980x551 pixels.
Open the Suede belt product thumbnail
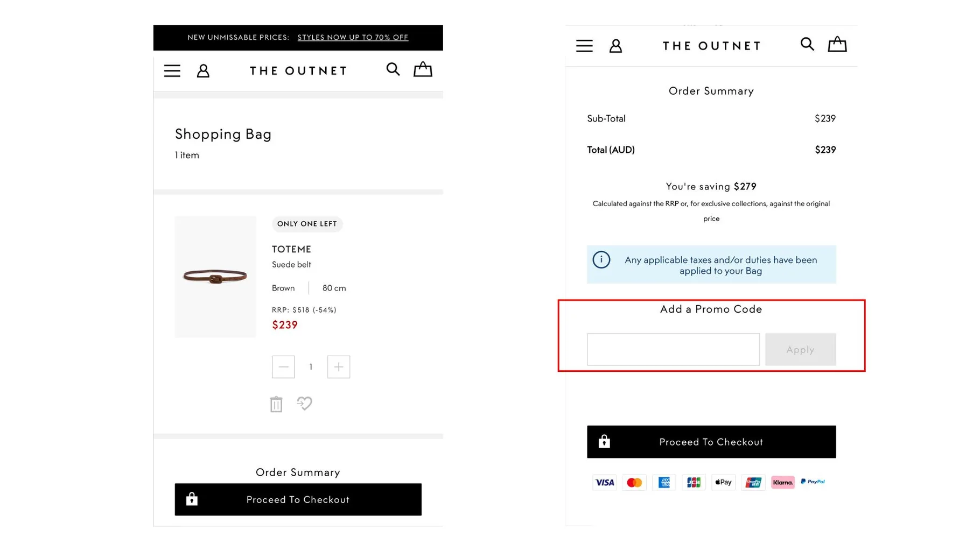(x=215, y=277)
